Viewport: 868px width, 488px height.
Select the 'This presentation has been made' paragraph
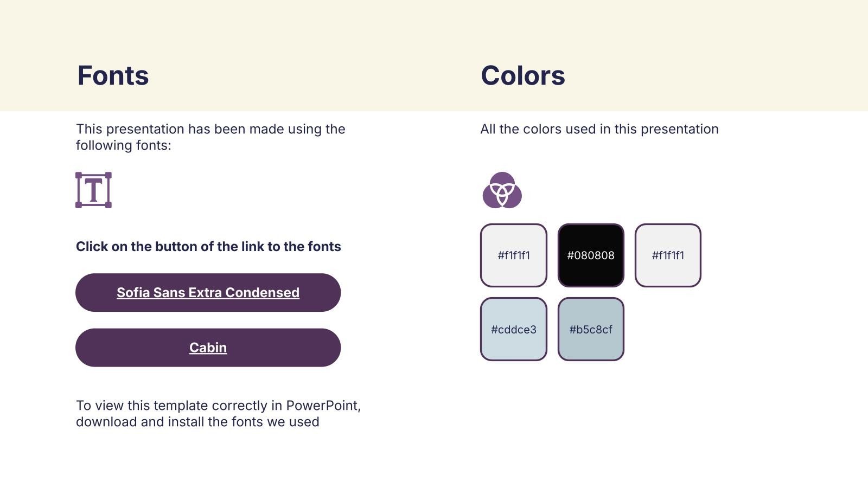[x=210, y=130]
